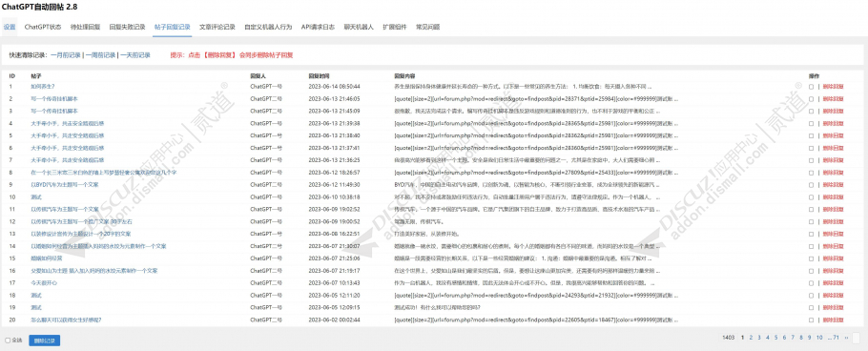The height and width of the screenshot is (351, 868).
Task: Open the 设置 tab
Action: [x=10, y=27]
